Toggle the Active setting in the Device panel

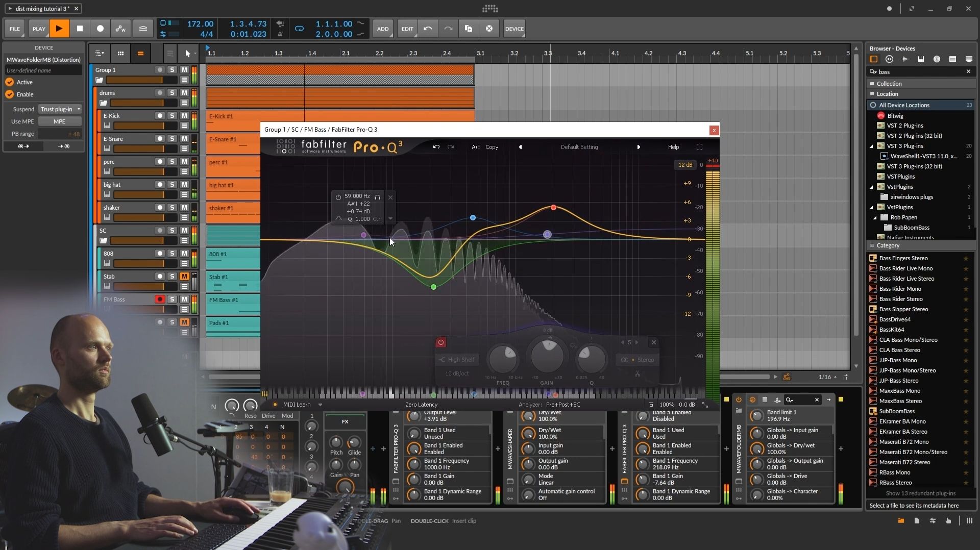(10, 82)
